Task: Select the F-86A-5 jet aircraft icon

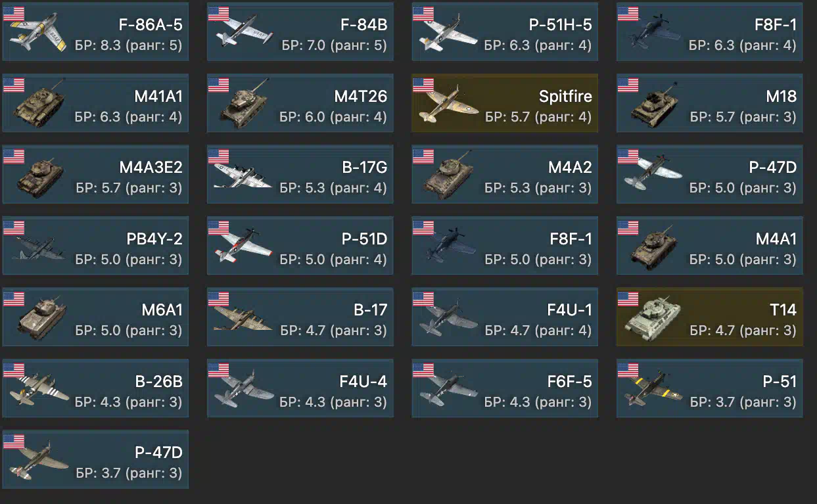Action: click(38, 37)
